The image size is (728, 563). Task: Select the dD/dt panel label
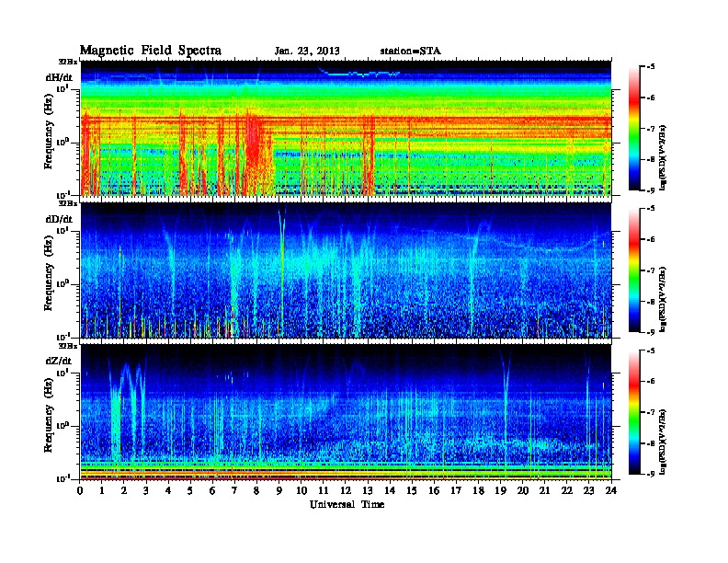[x=60, y=219]
